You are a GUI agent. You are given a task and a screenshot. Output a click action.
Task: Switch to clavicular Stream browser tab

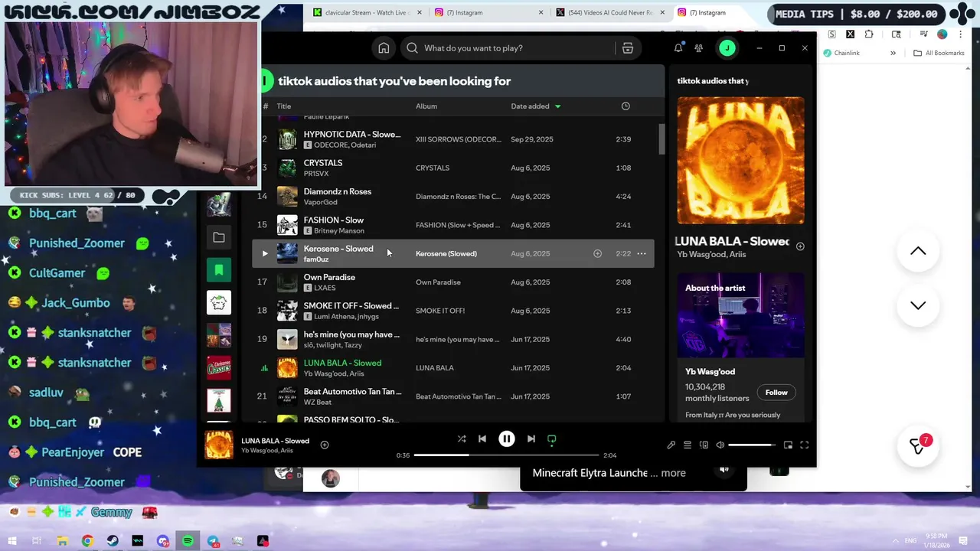[x=366, y=12]
